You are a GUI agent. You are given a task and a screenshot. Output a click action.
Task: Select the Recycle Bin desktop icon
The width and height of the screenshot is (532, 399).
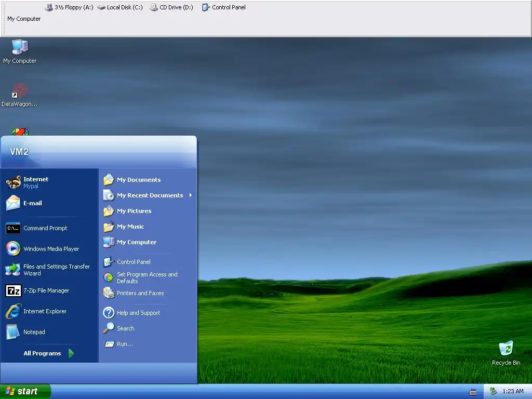coord(506,353)
